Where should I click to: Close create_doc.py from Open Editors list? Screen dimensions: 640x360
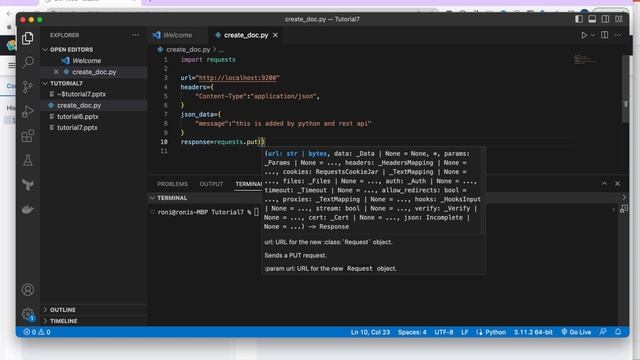pyautogui.click(x=56, y=72)
